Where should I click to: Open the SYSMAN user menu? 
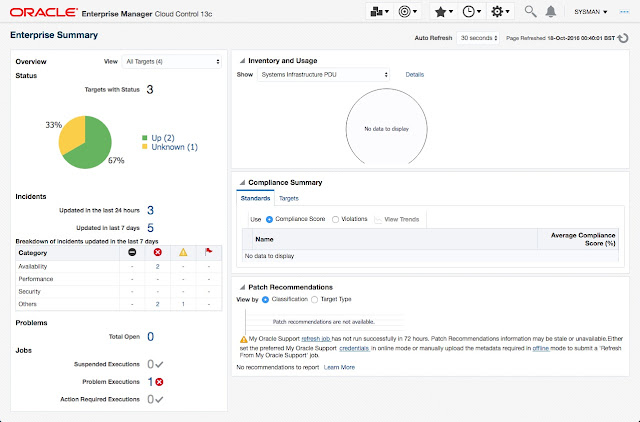[591, 12]
